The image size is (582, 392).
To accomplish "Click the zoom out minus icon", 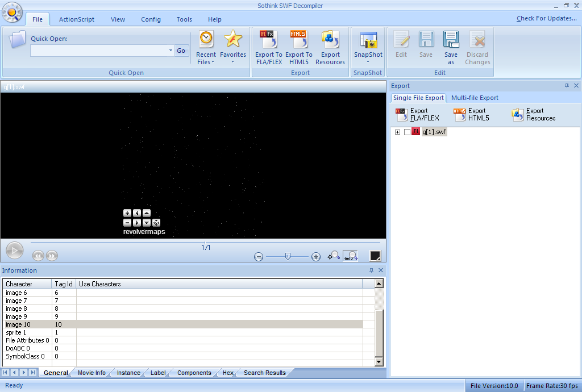I will pyautogui.click(x=259, y=257).
